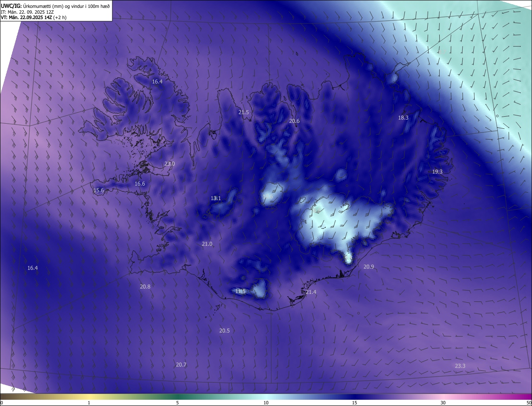
Task: Click the 23.0 wind value label
Action: point(170,164)
